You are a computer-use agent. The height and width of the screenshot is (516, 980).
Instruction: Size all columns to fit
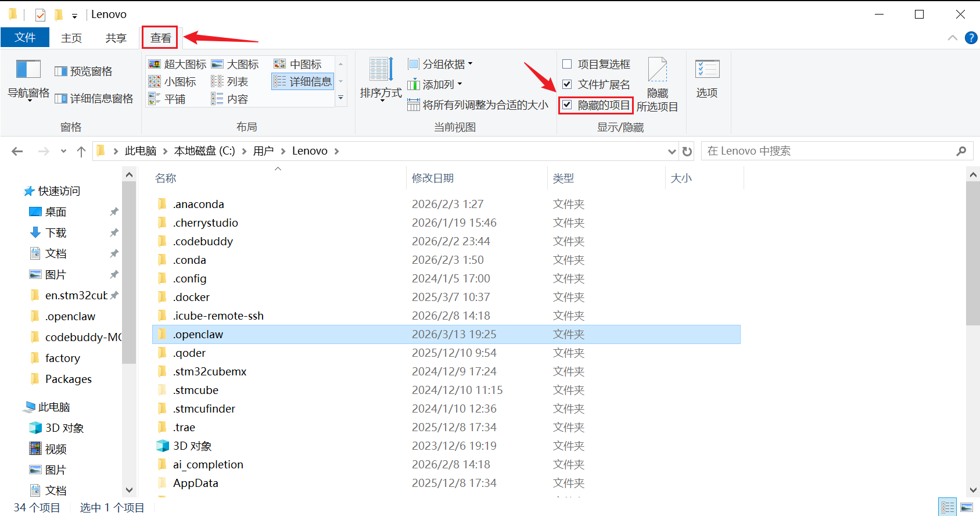tap(478, 105)
